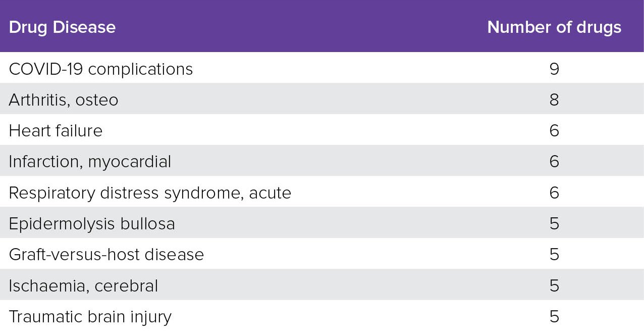Select the Infarction, myocardial cell
Image resolution: width=644 pixels, height=335 pixels.
click(x=90, y=162)
